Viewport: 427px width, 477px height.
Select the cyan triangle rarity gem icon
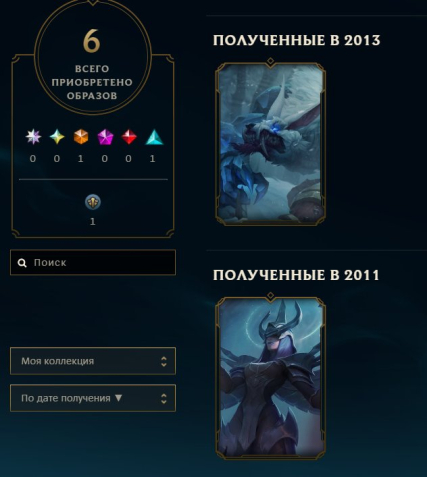pyautogui.click(x=154, y=137)
